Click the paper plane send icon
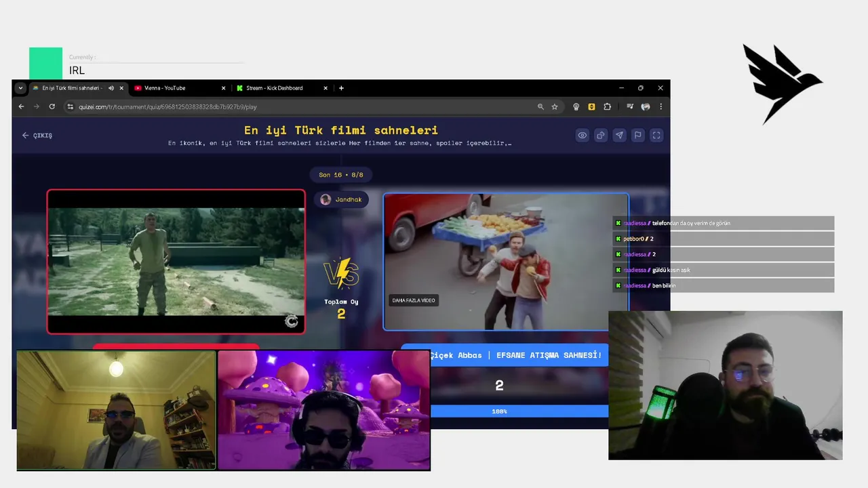 (x=619, y=136)
